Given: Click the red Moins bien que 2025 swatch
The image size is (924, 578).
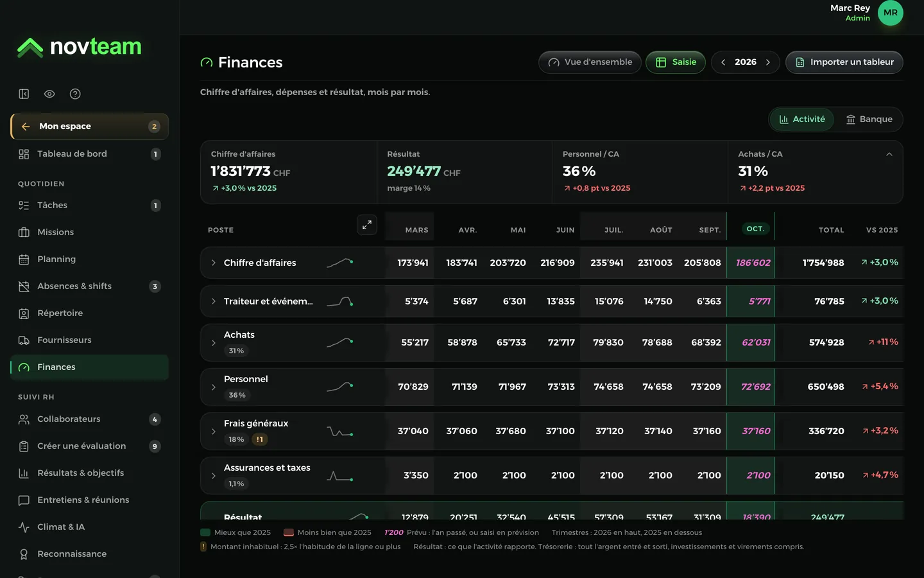Looking at the screenshot, I should pos(289,533).
